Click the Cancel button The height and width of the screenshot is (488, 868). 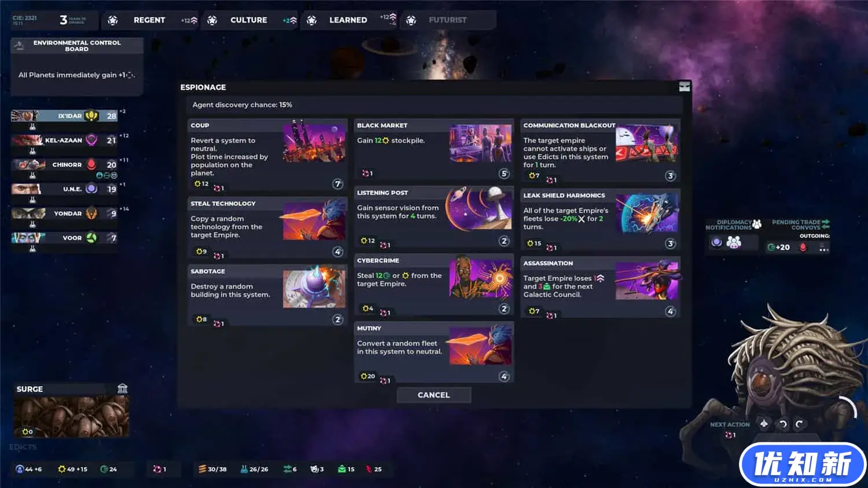point(433,395)
